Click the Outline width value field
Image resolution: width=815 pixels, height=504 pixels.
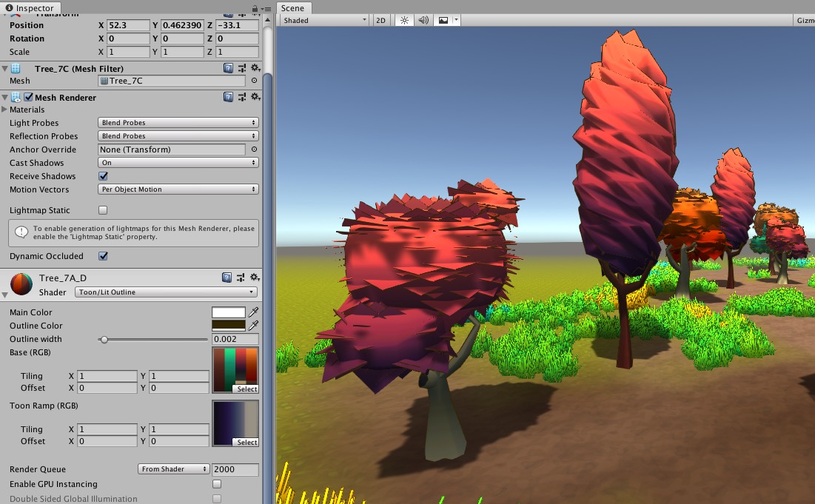coord(235,339)
